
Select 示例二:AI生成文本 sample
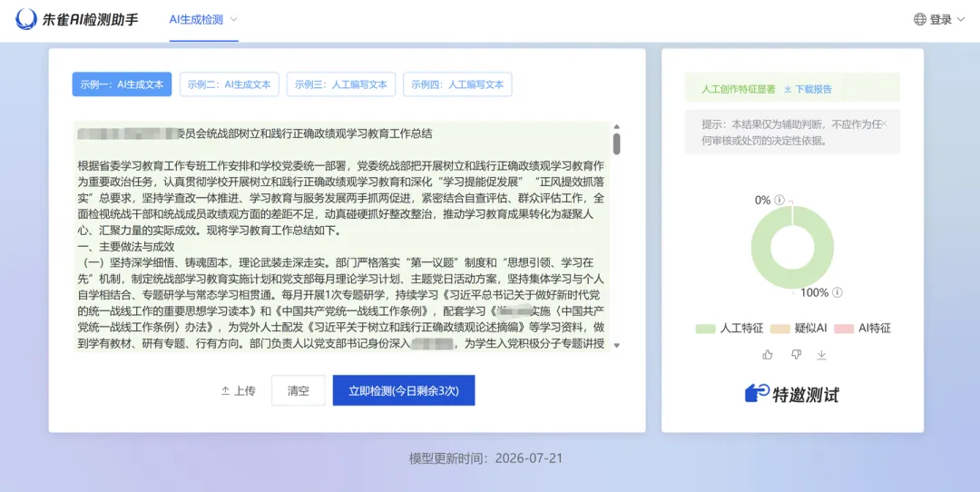[230, 84]
